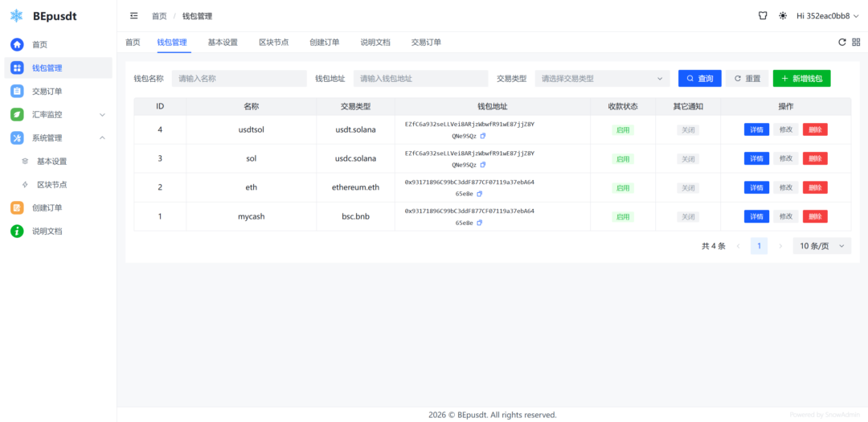
Task: Open the 10 条/页 page size dropdown
Action: tap(822, 246)
